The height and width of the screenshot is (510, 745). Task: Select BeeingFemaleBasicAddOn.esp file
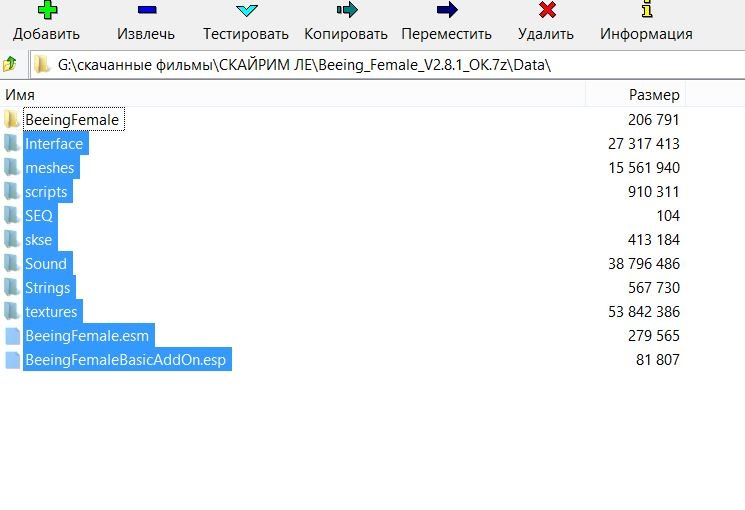click(127, 360)
